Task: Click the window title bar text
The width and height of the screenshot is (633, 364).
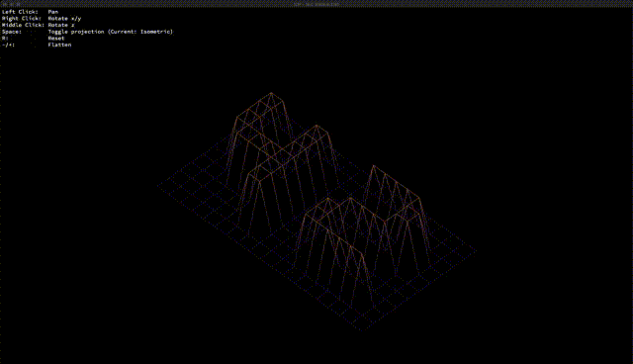Action: coord(316,4)
